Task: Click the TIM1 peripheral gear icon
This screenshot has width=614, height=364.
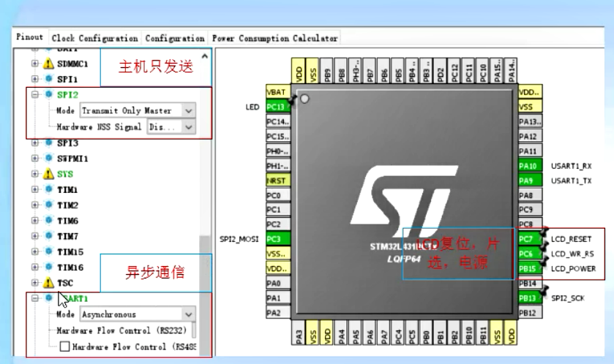Action: click(x=48, y=189)
